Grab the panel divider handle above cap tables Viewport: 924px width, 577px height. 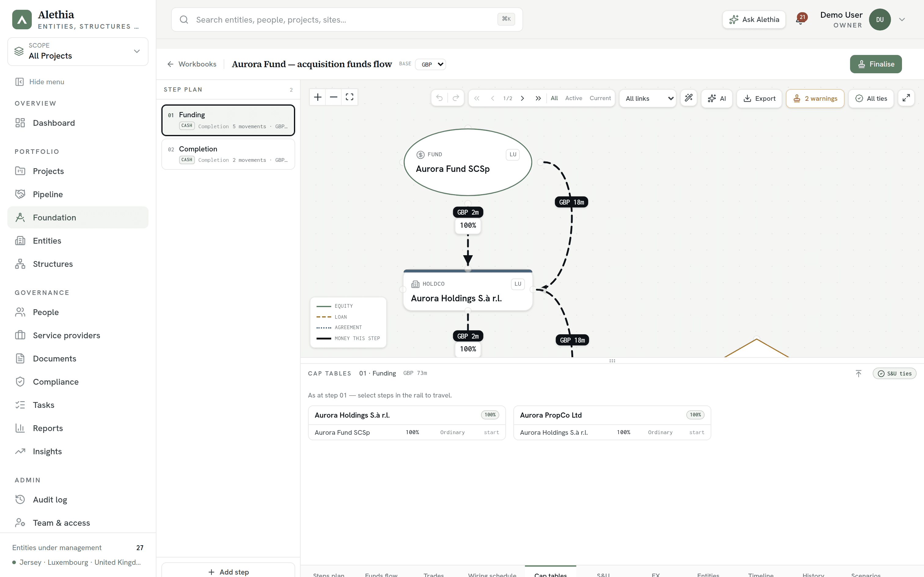pyautogui.click(x=612, y=361)
